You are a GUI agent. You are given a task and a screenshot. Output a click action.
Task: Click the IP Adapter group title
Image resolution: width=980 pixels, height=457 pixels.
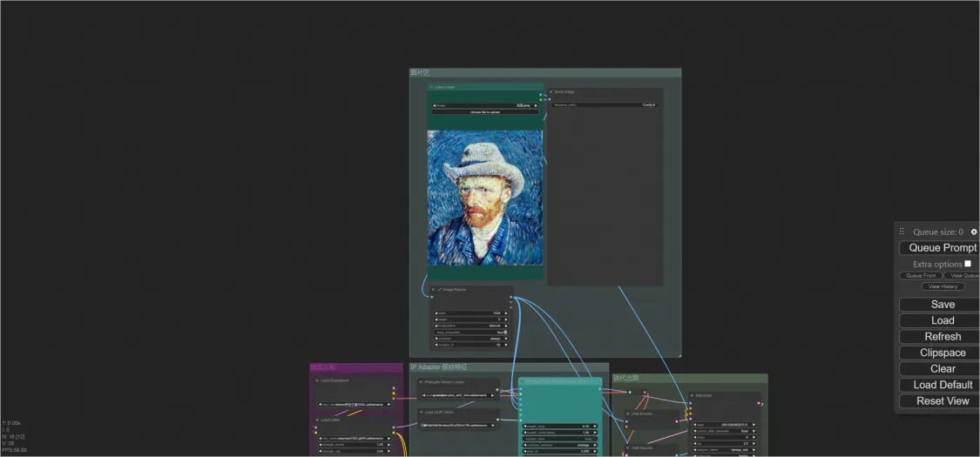(439, 367)
